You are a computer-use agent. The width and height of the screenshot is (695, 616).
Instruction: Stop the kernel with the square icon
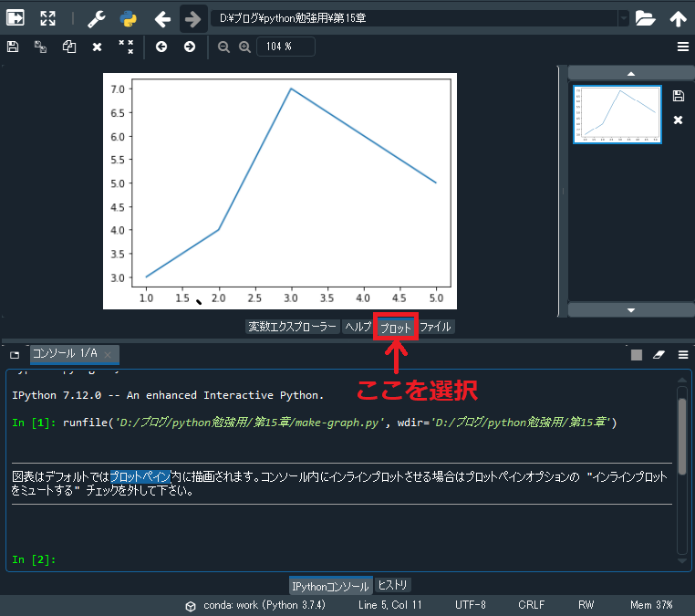[637, 355]
